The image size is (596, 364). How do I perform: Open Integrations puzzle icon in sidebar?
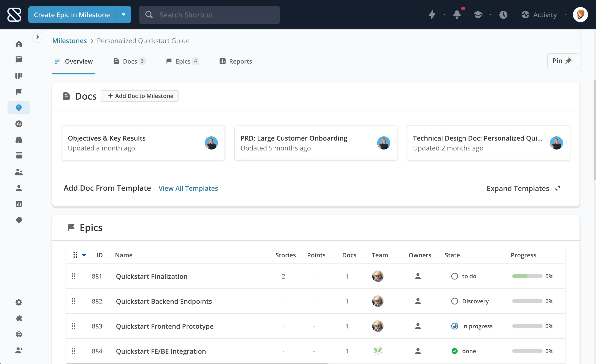point(19,318)
